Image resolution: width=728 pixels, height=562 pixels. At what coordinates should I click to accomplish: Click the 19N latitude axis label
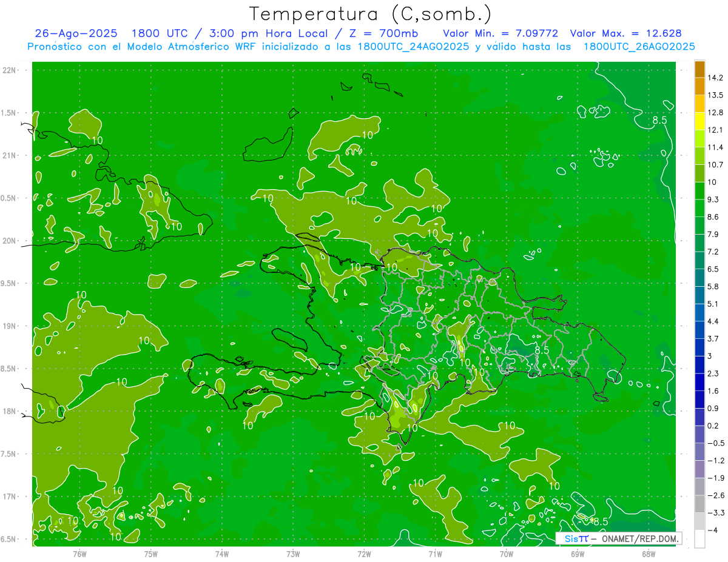(10, 326)
